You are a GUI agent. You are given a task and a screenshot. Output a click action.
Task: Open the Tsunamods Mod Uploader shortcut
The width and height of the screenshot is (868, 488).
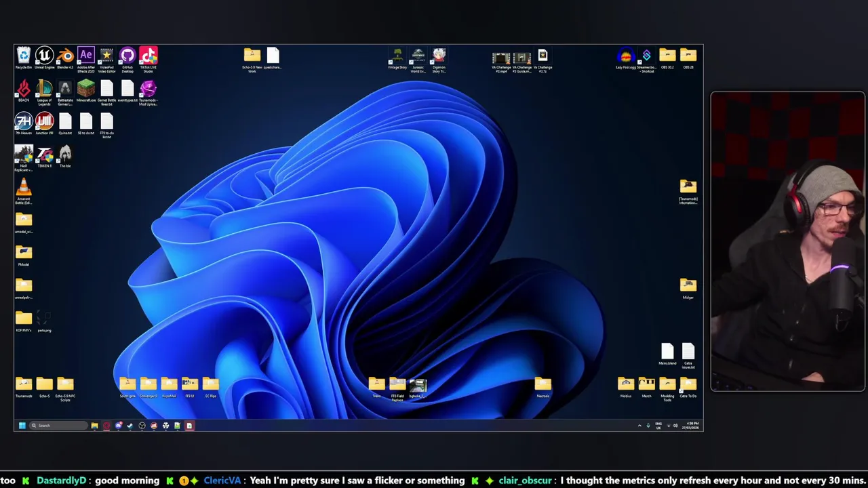click(x=148, y=93)
